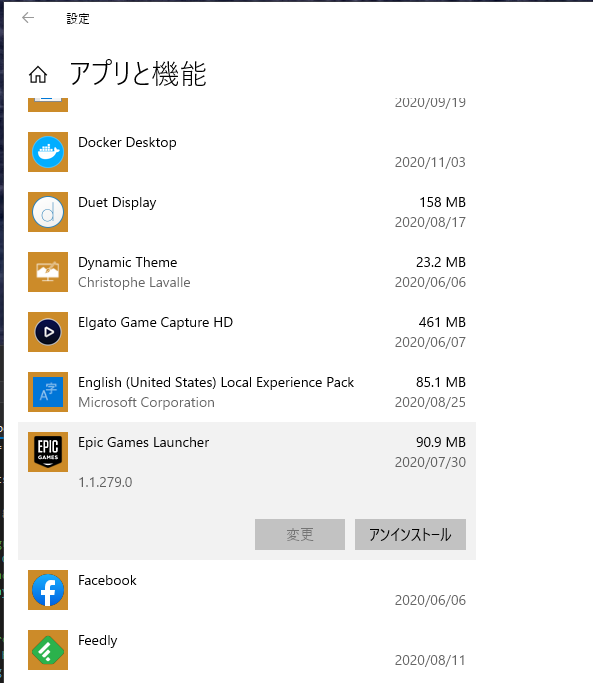593x683 pixels.
Task: Click the アプリと機能 page heading
Action: [x=138, y=74]
